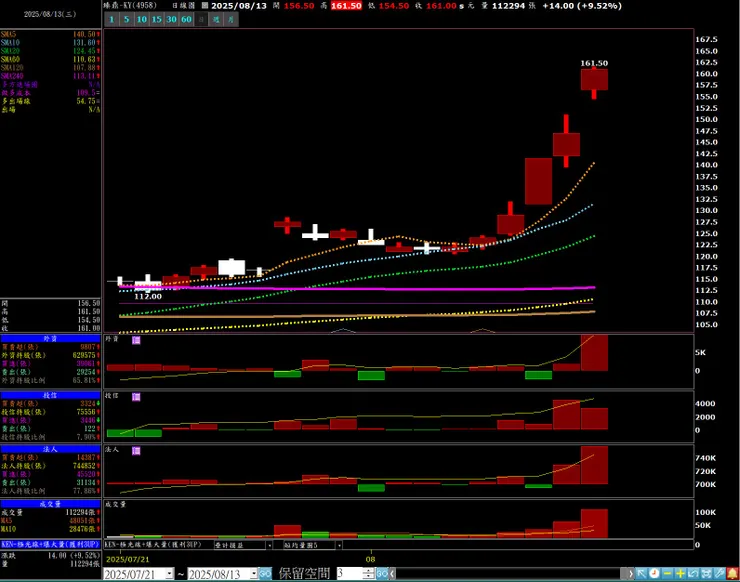This screenshot has height=582, width=740.
Task: Select the 1-minute timeframe button
Action: (112, 19)
